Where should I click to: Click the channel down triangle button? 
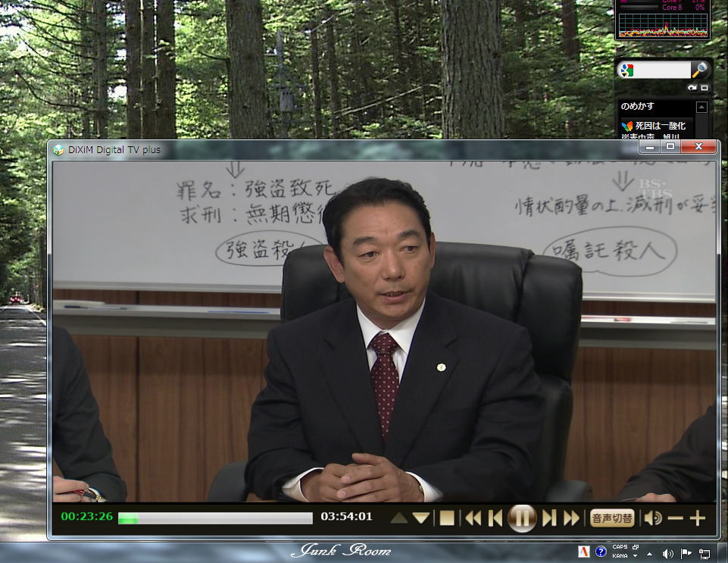click(421, 518)
